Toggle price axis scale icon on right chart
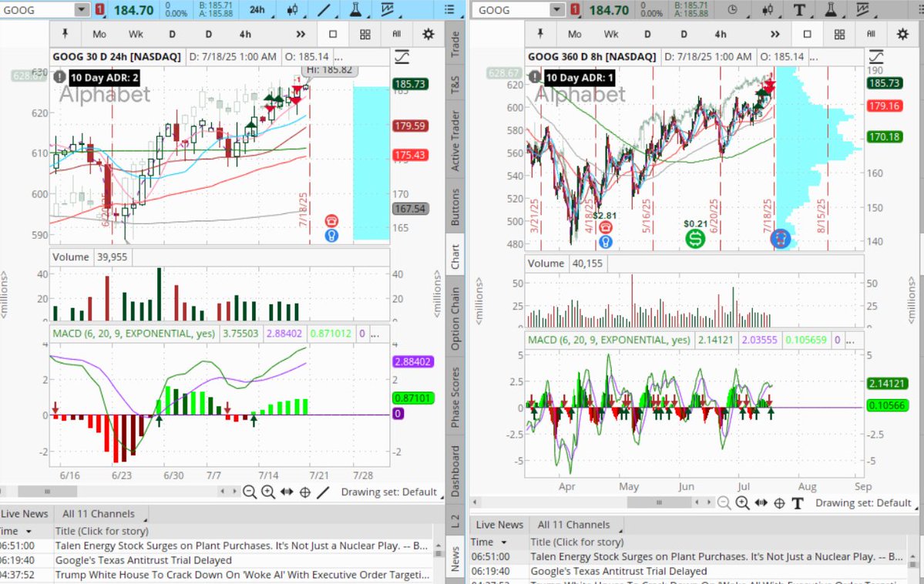The height and width of the screenshot is (584, 924). pos(876,57)
